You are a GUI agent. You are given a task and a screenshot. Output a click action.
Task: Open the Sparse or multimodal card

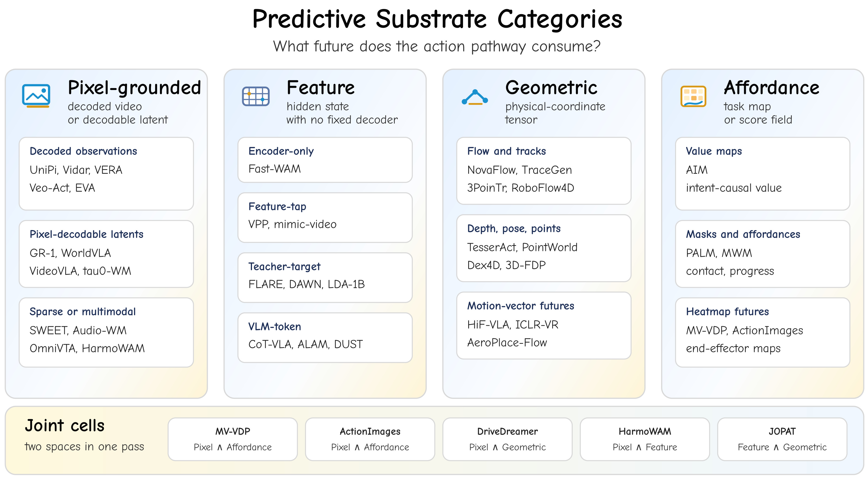coord(106,333)
